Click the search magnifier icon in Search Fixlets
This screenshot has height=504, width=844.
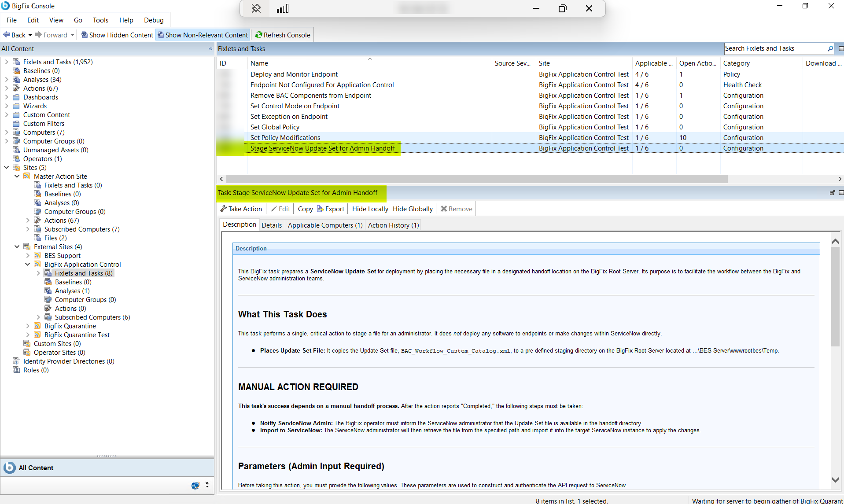tap(830, 48)
